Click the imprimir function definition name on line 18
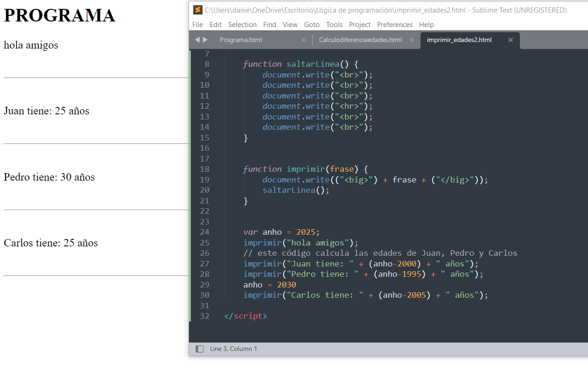Screen dimensions: 588x378 pyautogui.click(x=306, y=169)
